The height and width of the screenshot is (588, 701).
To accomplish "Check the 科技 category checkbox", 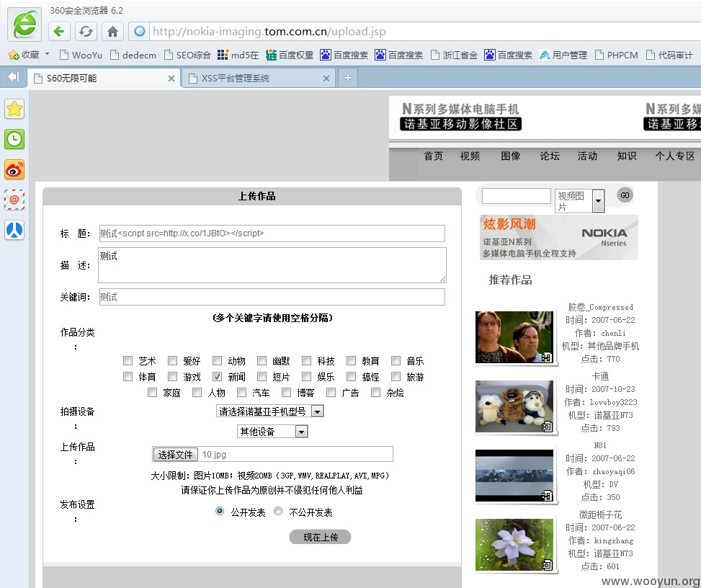I will point(307,360).
